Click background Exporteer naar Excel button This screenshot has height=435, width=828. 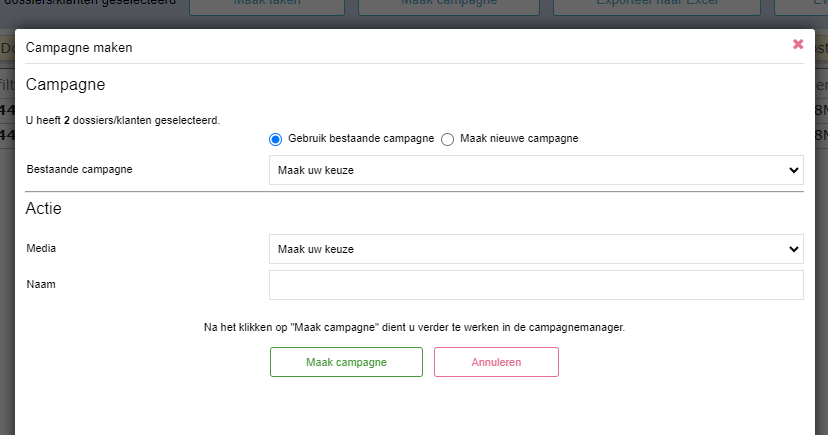click(657, 6)
